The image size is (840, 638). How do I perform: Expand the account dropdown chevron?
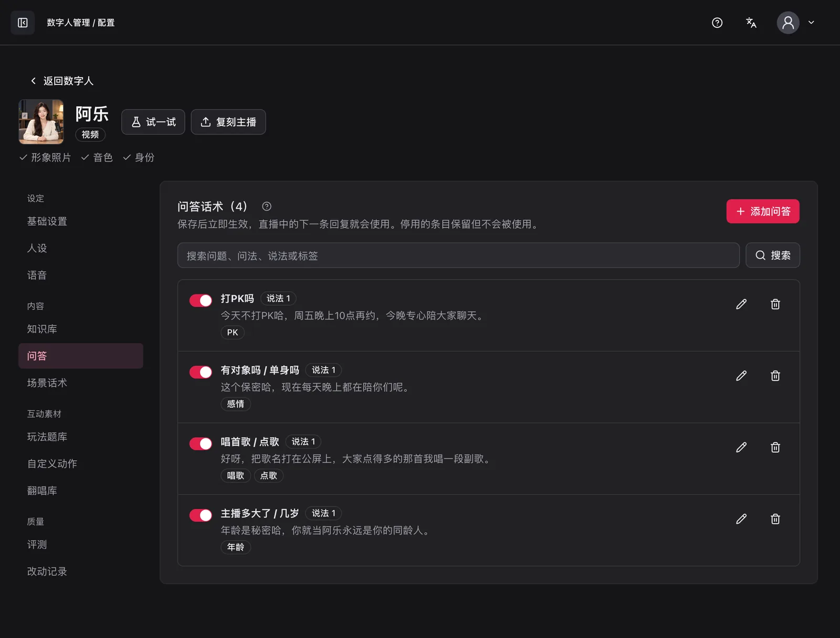811,23
